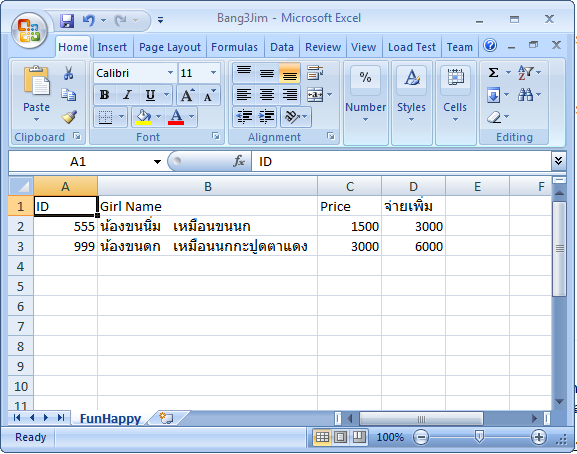Click the Save icon in quick access toolbar
This screenshot has height=454, width=577.
coord(67,21)
